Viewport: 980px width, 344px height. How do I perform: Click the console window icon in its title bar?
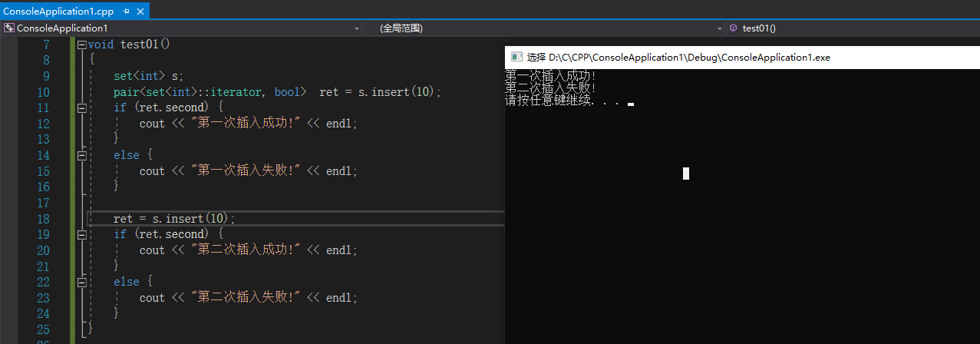[x=516, y=57]
